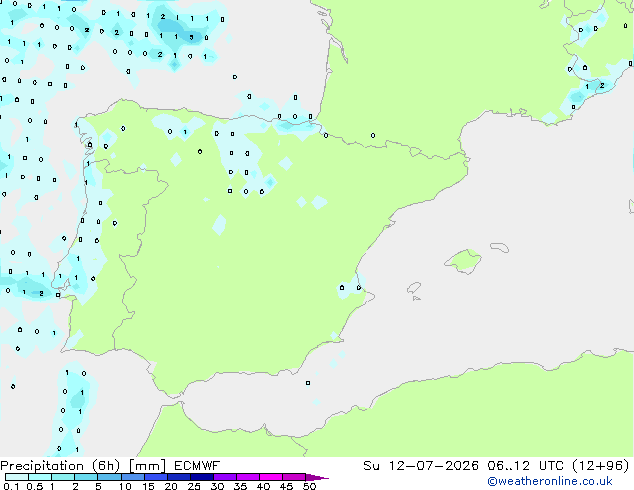Click the legend value "25"
Screen dimensions: 634x490
[194, 486]
